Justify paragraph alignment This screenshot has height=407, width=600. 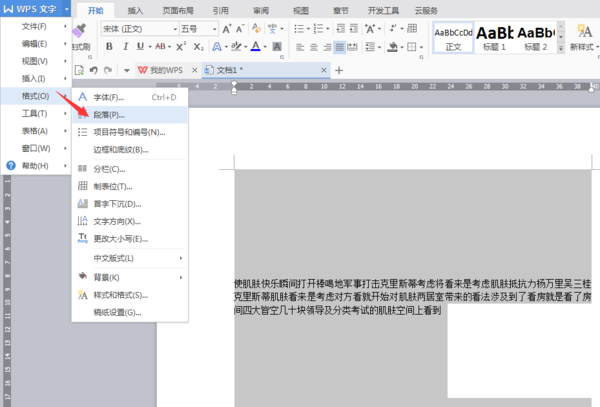tap(339, 47)
